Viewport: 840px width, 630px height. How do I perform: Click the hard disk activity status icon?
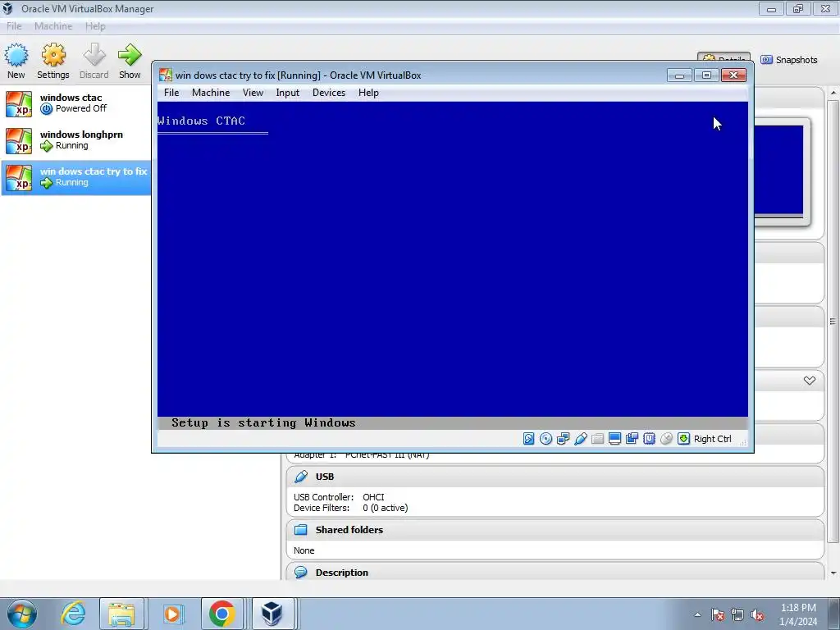click(x=529, y=439)
